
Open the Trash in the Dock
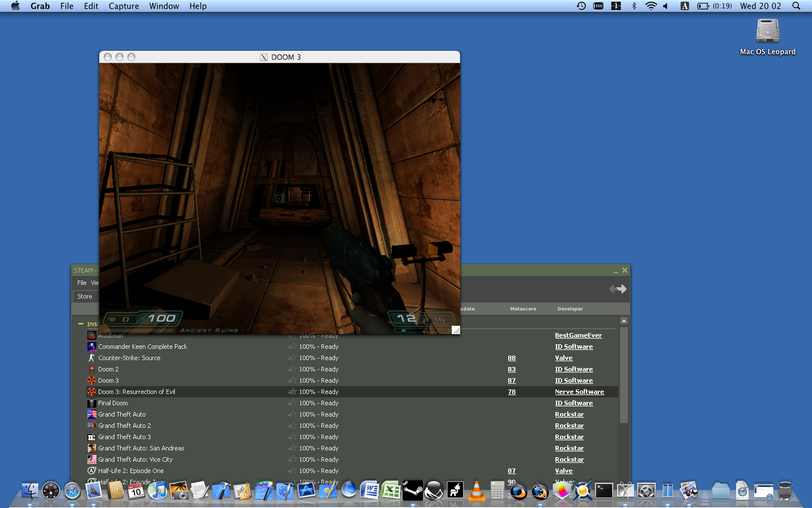[784, 490]
